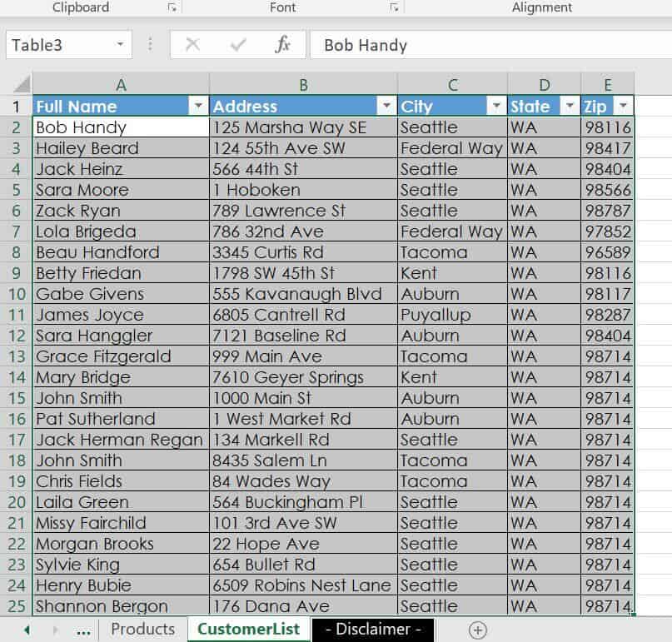
Task: Select column B header
Action: tap(303, 84)
